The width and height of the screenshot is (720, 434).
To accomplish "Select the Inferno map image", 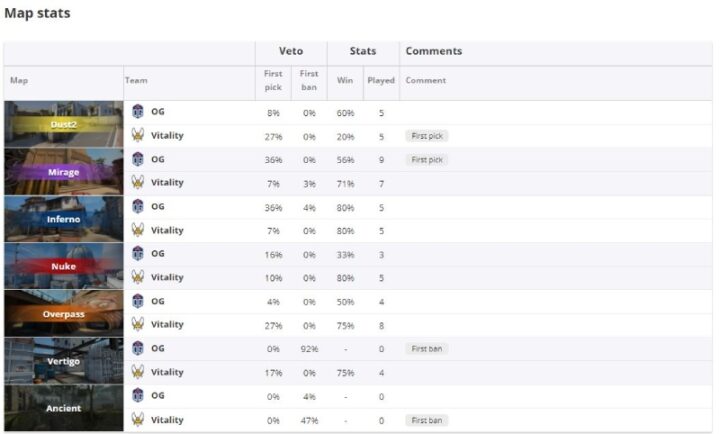I will [63, 218].
